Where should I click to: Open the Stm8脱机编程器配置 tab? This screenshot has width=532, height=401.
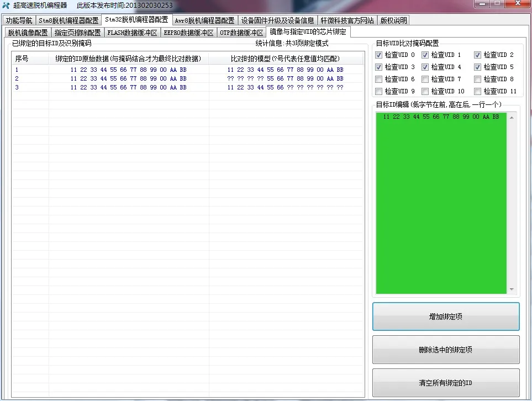(x=69, y=19)
